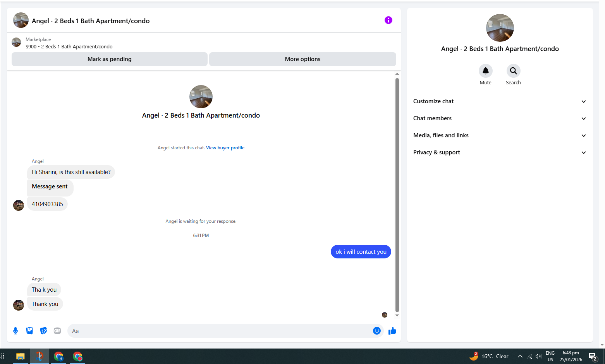Screen dimensions: 605x364
Task: Mute conversation with bell icon
Action: (x=485, y=71)
